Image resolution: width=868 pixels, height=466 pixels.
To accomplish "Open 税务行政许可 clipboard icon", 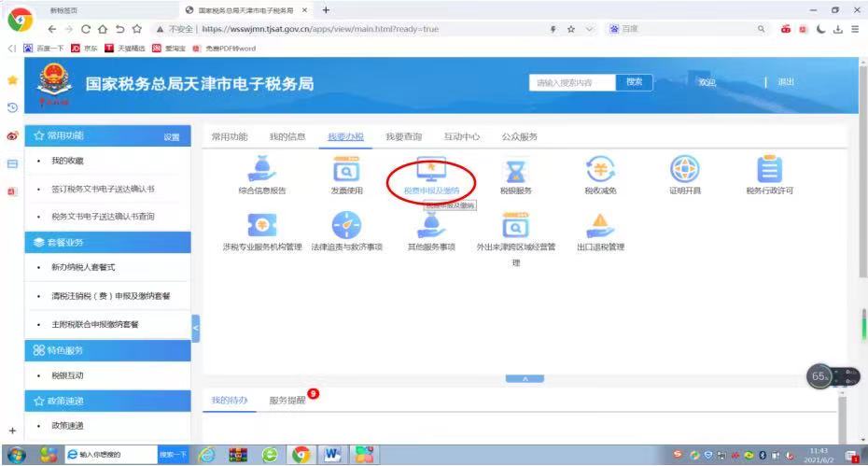I will [x=769, y=169].
